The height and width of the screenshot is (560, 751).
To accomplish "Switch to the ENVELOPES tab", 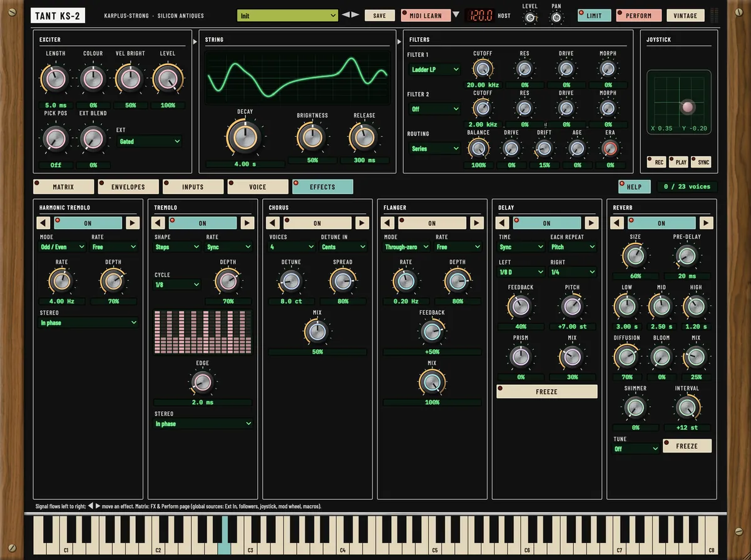I will [128, 186].
